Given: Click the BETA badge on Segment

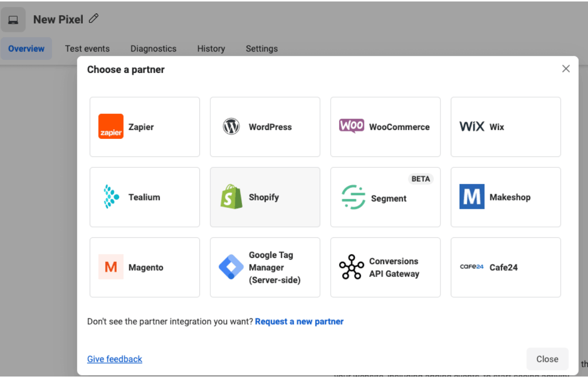Looking at the screenshot, I should click(421, 179).
